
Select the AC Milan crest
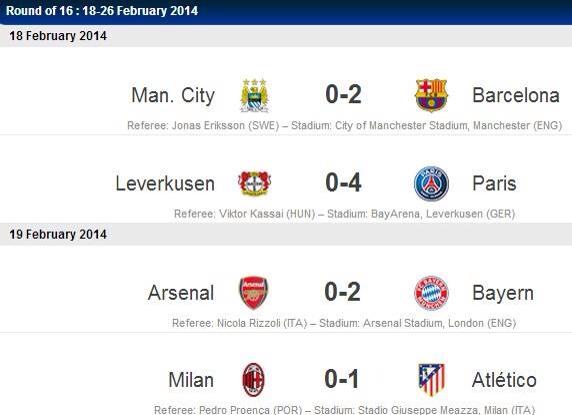pyautogui.click(x=254, y=380)
